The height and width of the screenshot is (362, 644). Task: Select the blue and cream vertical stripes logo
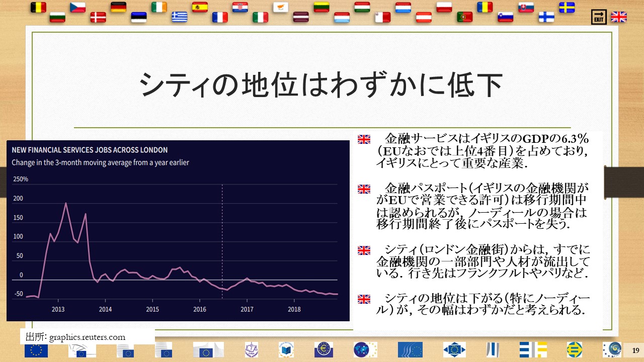pyautogui.click(x=492, y=349)
